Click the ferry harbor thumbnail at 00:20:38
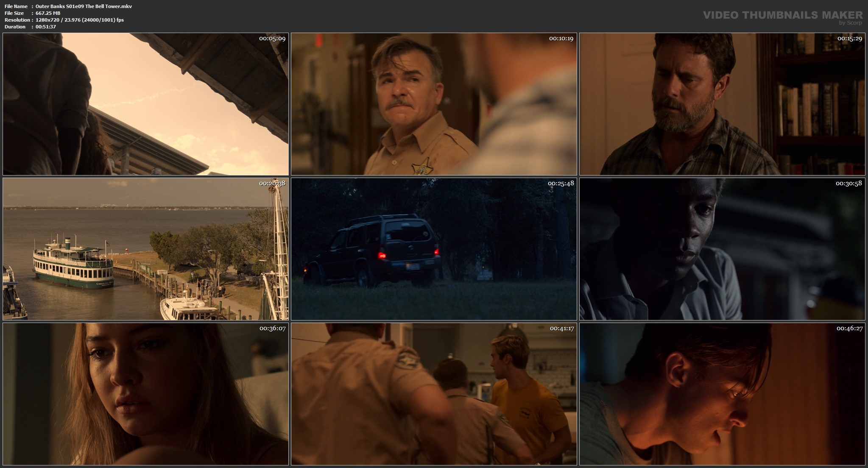This screenshot has width=868, height=468. 145,249
